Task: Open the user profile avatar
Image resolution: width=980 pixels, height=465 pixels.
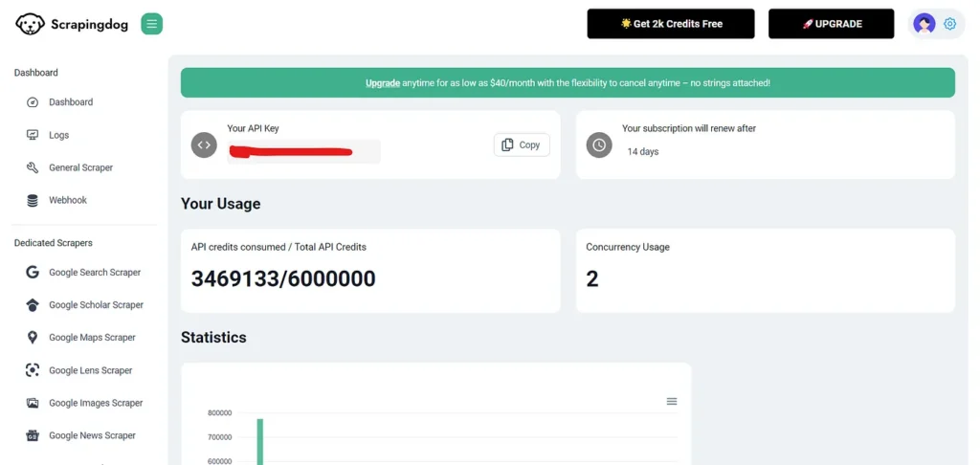Action: [x=924, y=24]
